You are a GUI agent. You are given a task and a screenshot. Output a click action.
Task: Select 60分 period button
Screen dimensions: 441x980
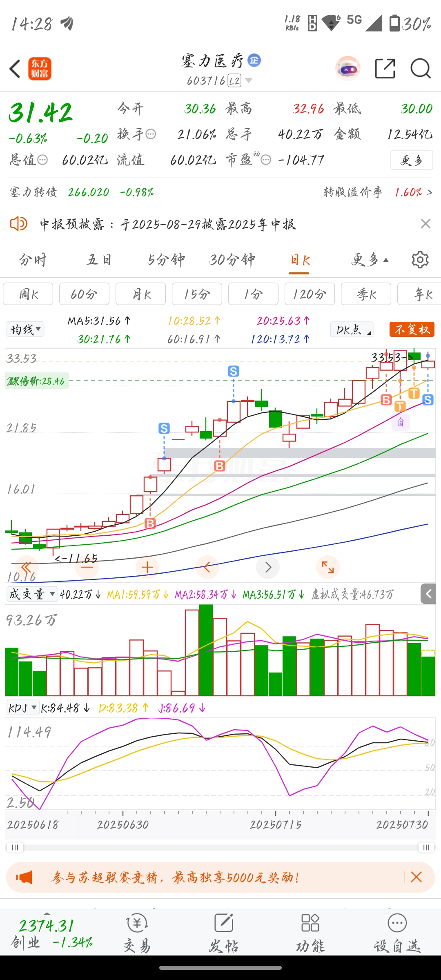click(x=85, y=294)
